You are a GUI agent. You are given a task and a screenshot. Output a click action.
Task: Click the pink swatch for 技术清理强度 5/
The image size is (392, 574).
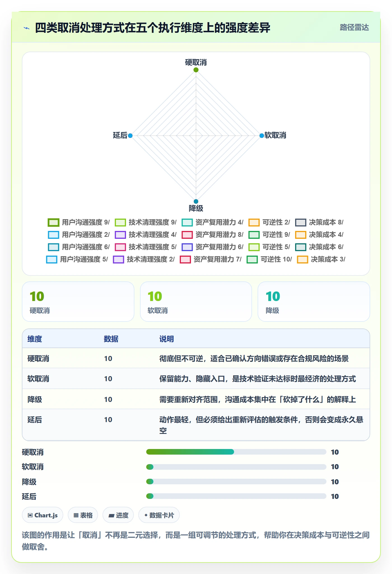tap(120, 247)
